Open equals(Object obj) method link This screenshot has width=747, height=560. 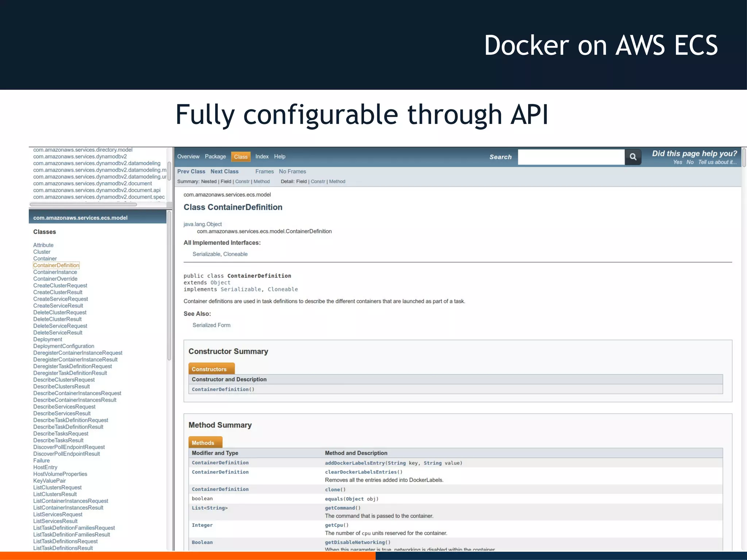(352, 499)
